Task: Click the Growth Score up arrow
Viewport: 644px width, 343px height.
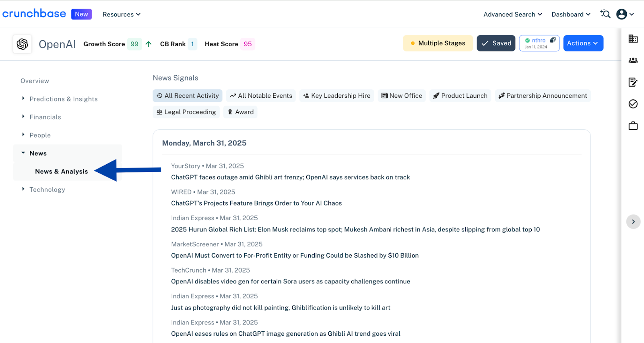Action: pyautogui.click(x=149, y=44)
